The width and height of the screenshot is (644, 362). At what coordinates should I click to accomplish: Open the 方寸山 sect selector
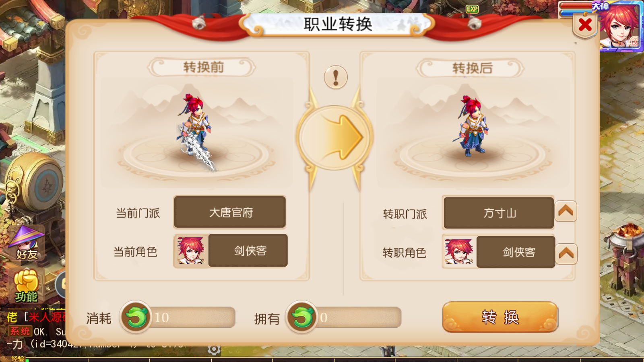tap(499, 213)
